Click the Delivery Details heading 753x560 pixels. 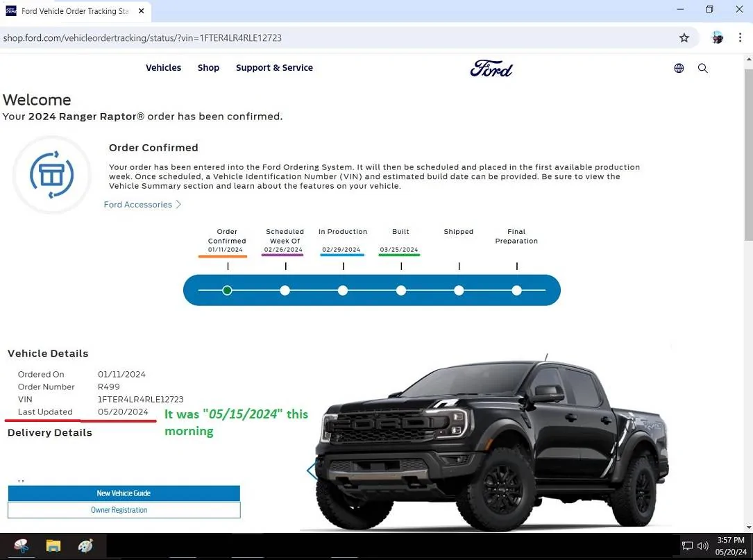(49, 433)
